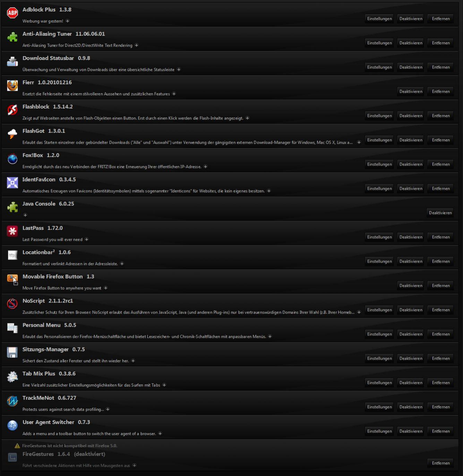Click the TrackMeNot add-on icon
The image size is (463, 476).
pos(12,401)
